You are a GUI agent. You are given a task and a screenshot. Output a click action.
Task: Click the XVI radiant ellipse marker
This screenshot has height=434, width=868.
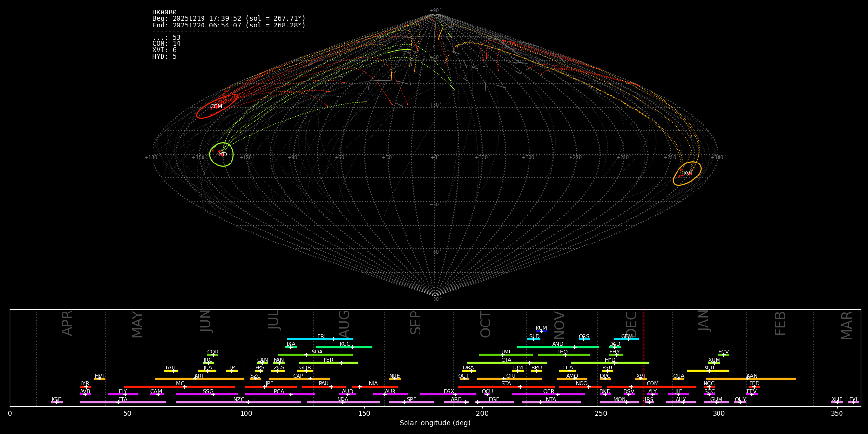(x=687, y=173)
